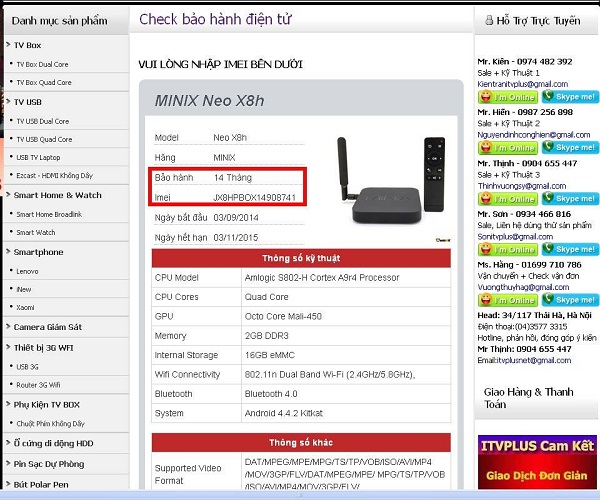Image resolution: width=600 pixels, height=500 pixels.
Task: Click the Imei value JX8HPBOX14908741
Action: pyautogui.click(x=254, y=197)
